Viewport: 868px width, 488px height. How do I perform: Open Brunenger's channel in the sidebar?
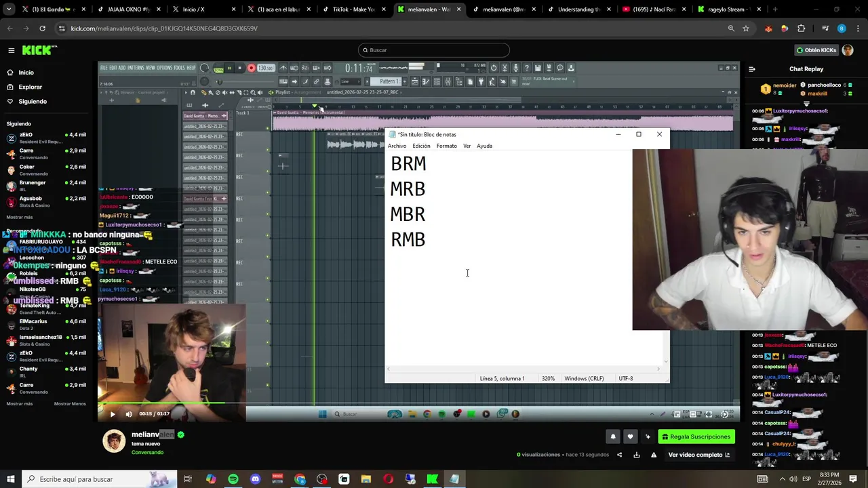[x=47, y=186]
